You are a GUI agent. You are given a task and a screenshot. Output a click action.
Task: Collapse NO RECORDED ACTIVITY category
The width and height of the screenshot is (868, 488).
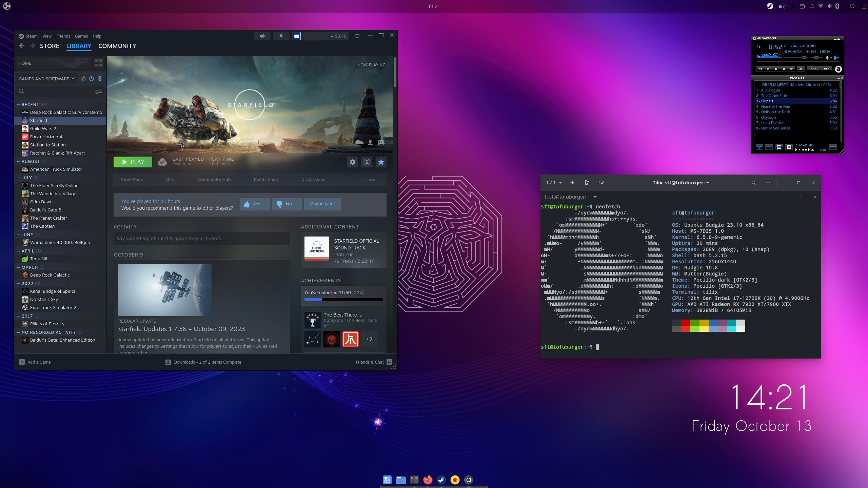(x=18, y=332)
